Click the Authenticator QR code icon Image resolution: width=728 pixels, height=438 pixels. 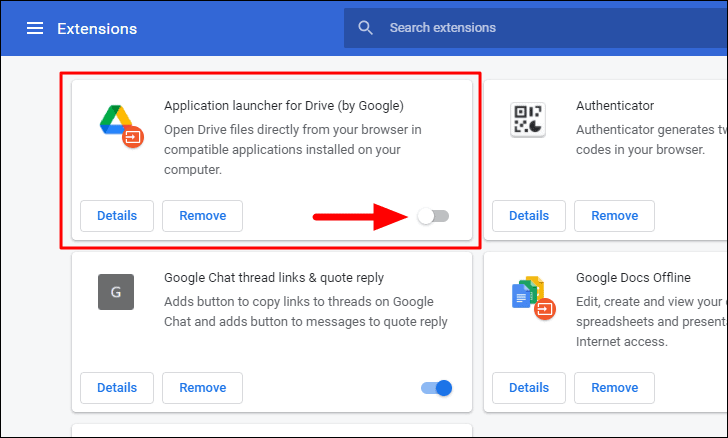tap(528, 120)
